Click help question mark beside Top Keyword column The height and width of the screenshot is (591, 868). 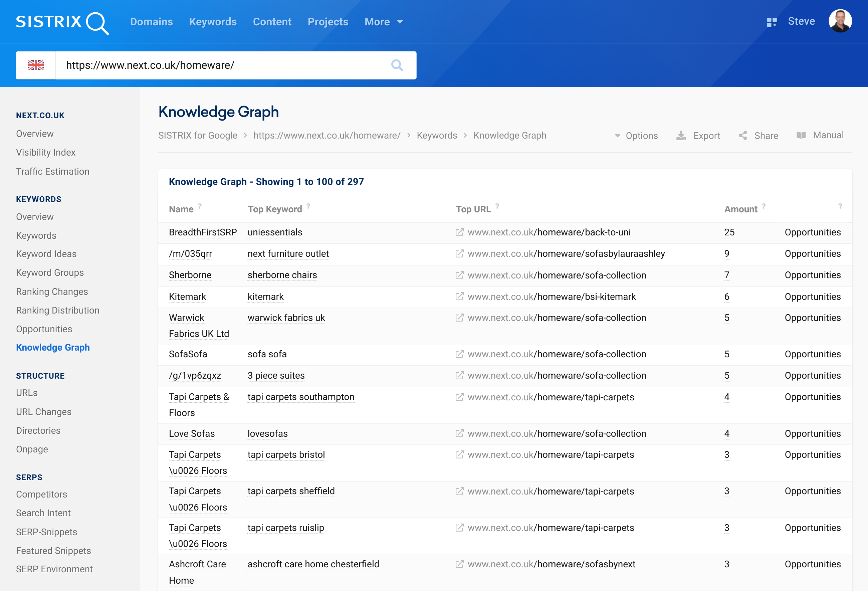pyautogui.click(x=308, y=206)
